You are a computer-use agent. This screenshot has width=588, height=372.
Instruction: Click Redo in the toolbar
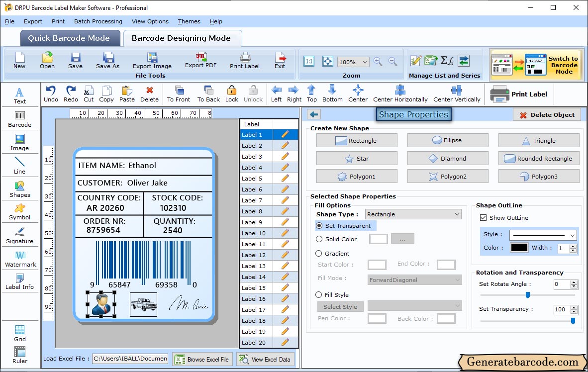coord(71,94)
